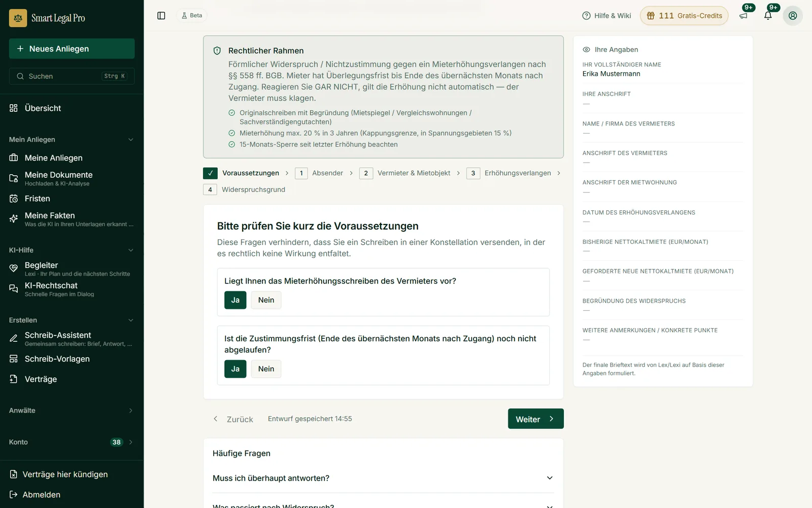Open Meine Fakten
The image size is (812, 508).
pyautogui.click(x=72, y=219)
